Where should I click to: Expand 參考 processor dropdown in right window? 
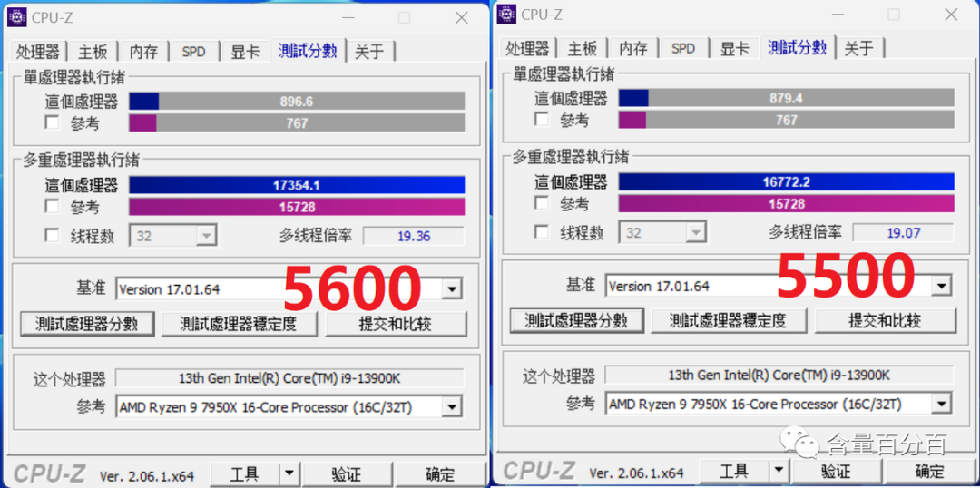(x=942, y=405)
